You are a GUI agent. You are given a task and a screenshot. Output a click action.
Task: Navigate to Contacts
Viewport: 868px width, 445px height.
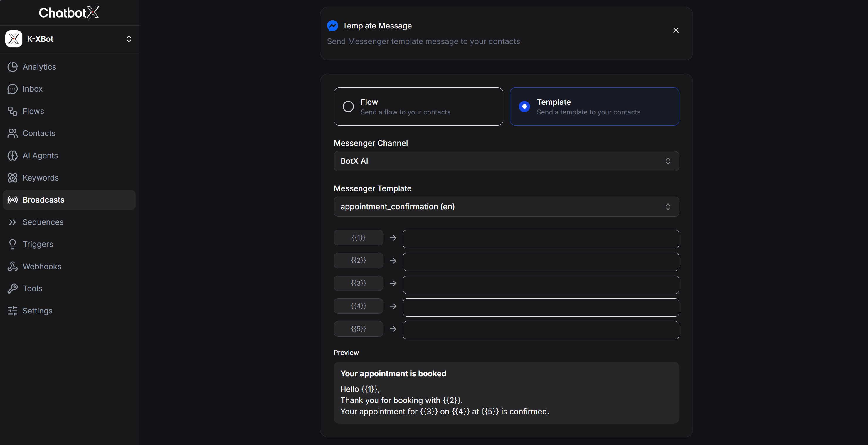tap(69, 133)
